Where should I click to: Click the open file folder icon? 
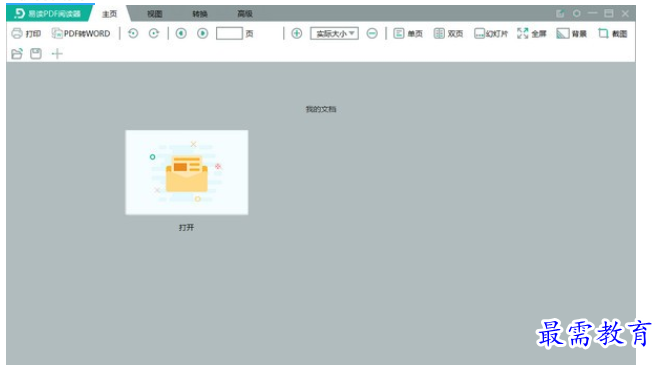(x=17, y=54)
